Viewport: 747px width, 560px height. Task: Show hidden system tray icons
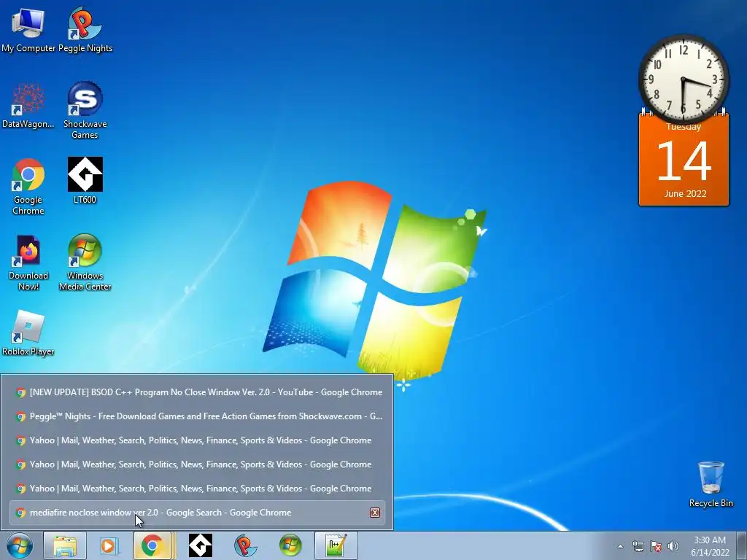pos(620,546)
